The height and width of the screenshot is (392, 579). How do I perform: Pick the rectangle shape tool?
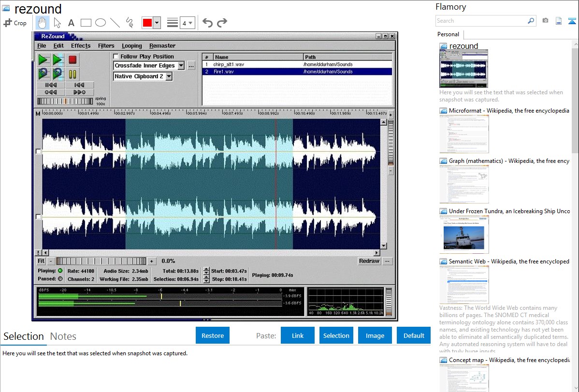(86, 23)
